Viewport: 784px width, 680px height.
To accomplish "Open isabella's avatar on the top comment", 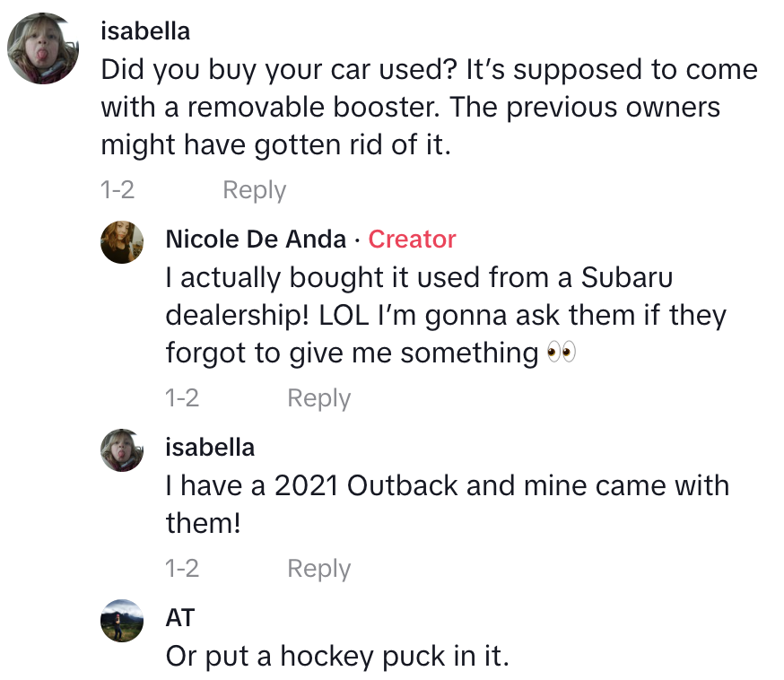I will click(x=43, y=48).
